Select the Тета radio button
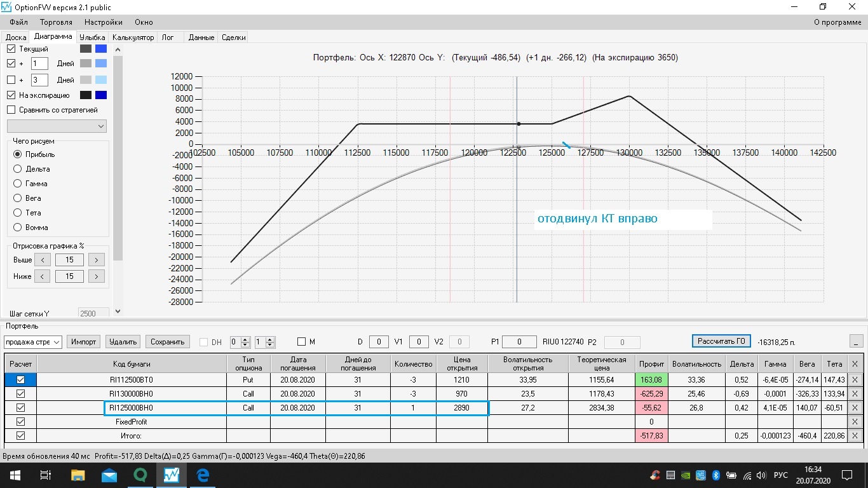868x488 pixels. 18,213
